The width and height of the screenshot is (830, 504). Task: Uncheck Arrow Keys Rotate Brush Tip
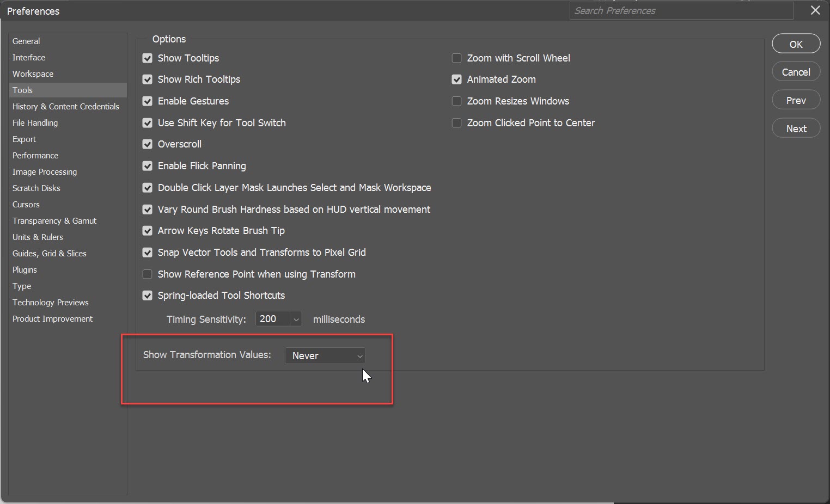147,231
